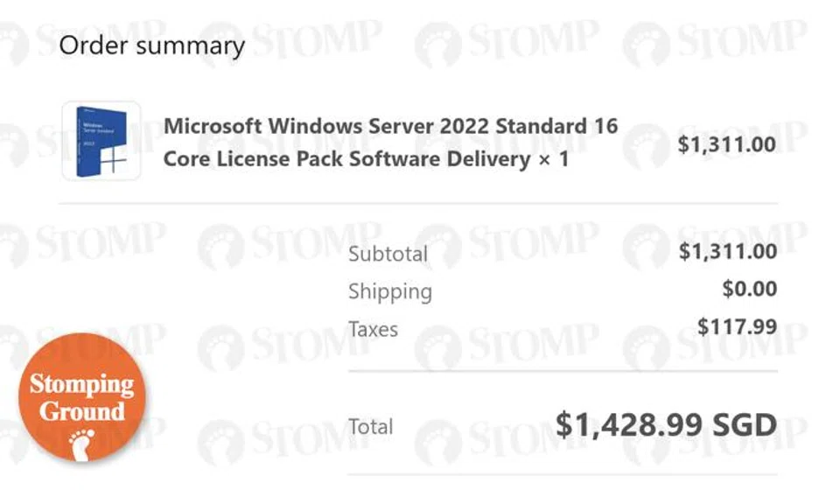The height and width of the screenshot is (504, 840).
Task: Click the Windows Server product box thumbnail
Action: coord(101,141)
